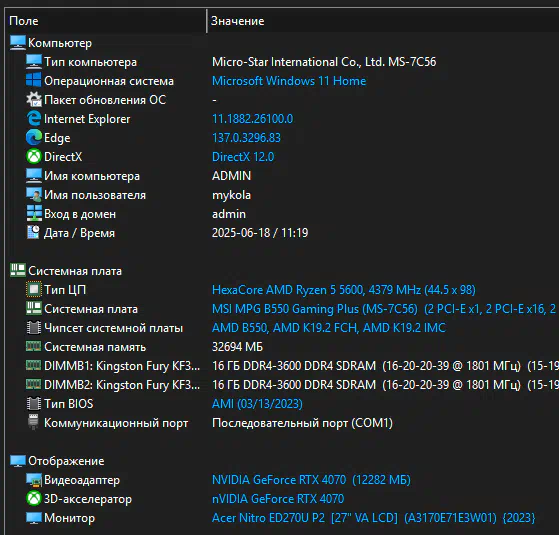
Task: Select the Тип ЦП label
Action: pos(65,290)
